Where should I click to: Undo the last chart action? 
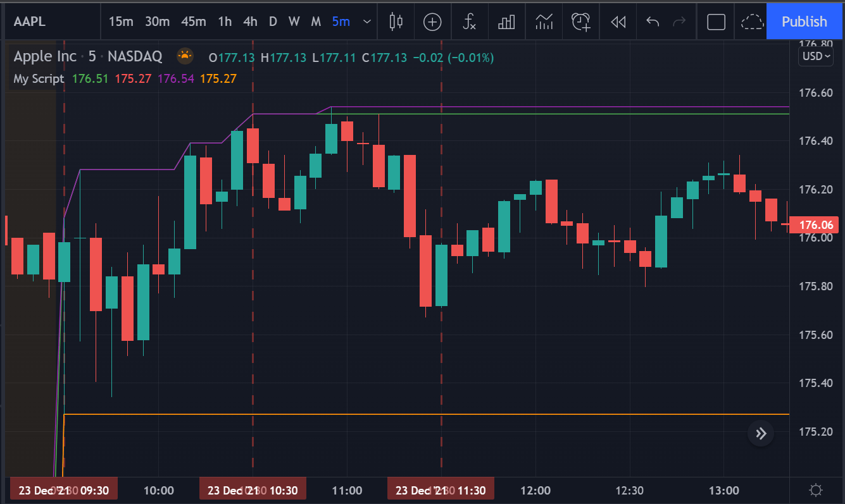tap(652, 21)
